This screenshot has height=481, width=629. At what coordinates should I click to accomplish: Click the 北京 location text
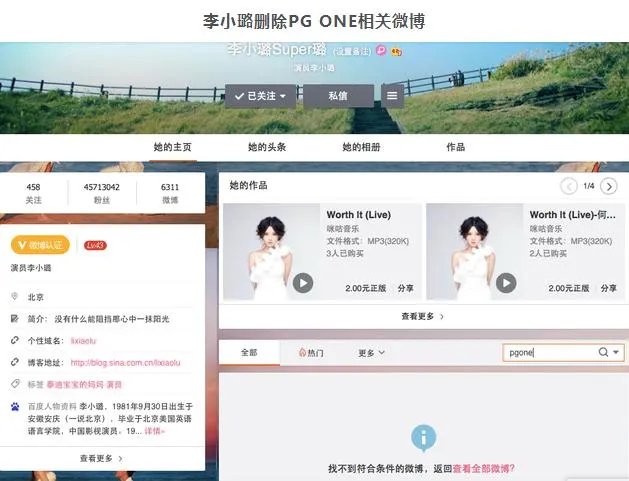pyautogui.click(x=35, y=297)
